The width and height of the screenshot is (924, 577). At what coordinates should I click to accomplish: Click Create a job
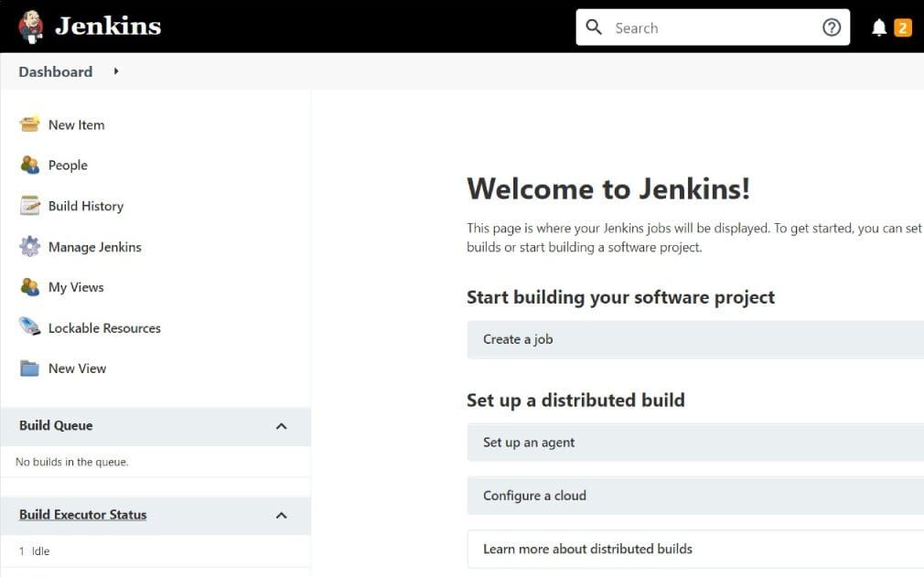pyautogui.click(x=518, y=339)
